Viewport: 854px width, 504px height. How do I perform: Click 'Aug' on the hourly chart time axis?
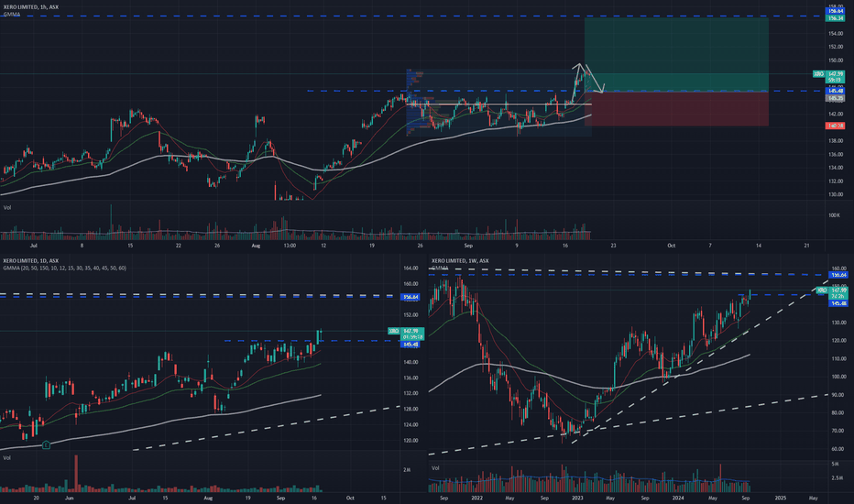[x=256, y=246]
